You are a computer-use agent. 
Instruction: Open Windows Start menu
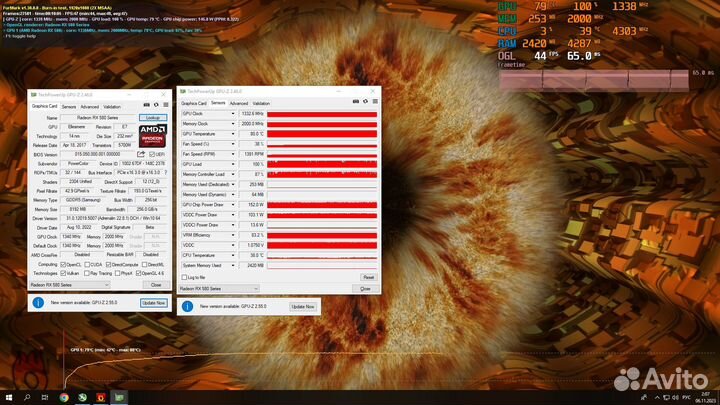(9, 397)
